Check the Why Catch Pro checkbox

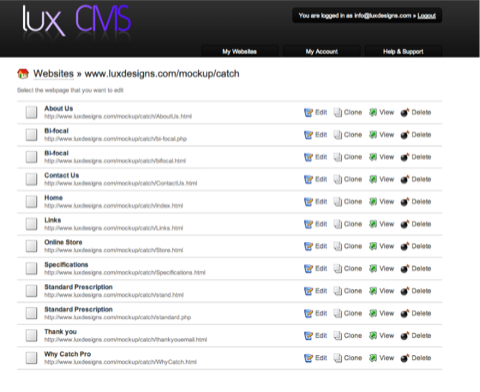(32, 358)
